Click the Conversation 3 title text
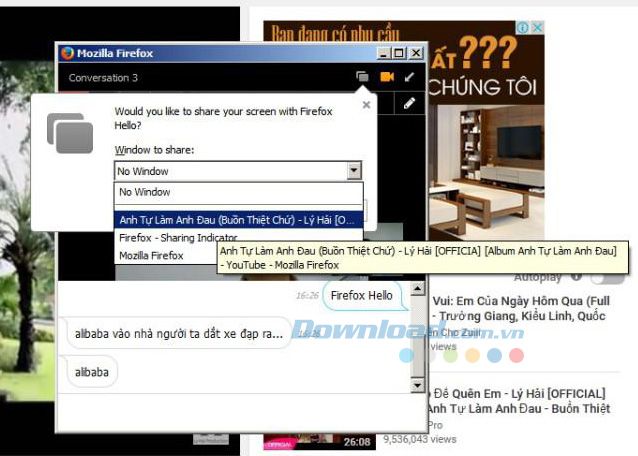This screenshot has width=638, height=456. click(x=103, y=78)
